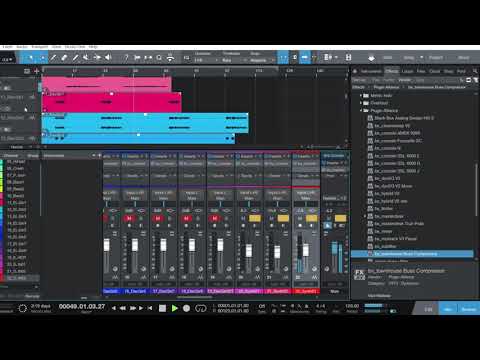
Task: Select Black Box Analog Design HG-2 plugin
Action: tap(404, 118)
